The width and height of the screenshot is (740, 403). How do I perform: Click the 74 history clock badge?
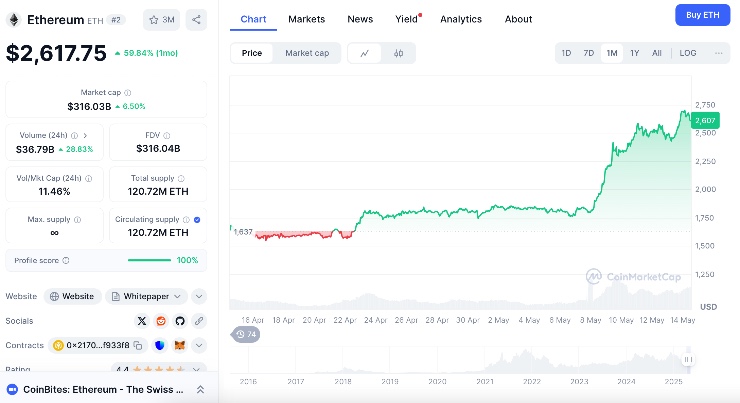point(246,335)
